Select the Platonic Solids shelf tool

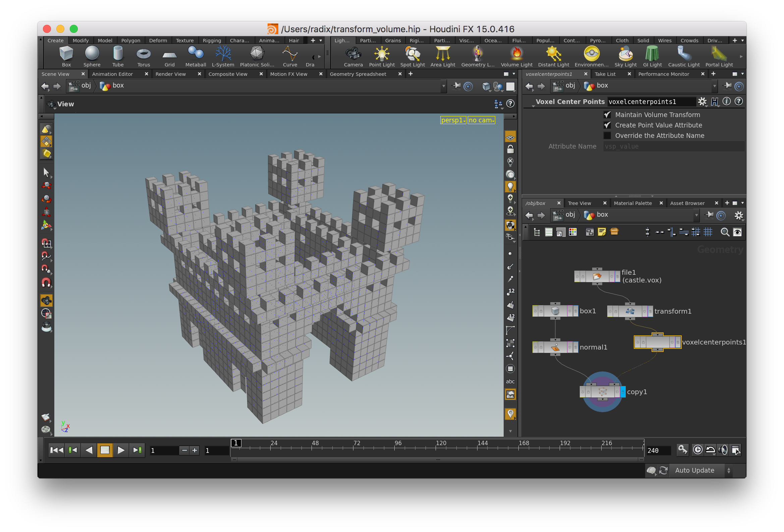(x=257, y=56)
